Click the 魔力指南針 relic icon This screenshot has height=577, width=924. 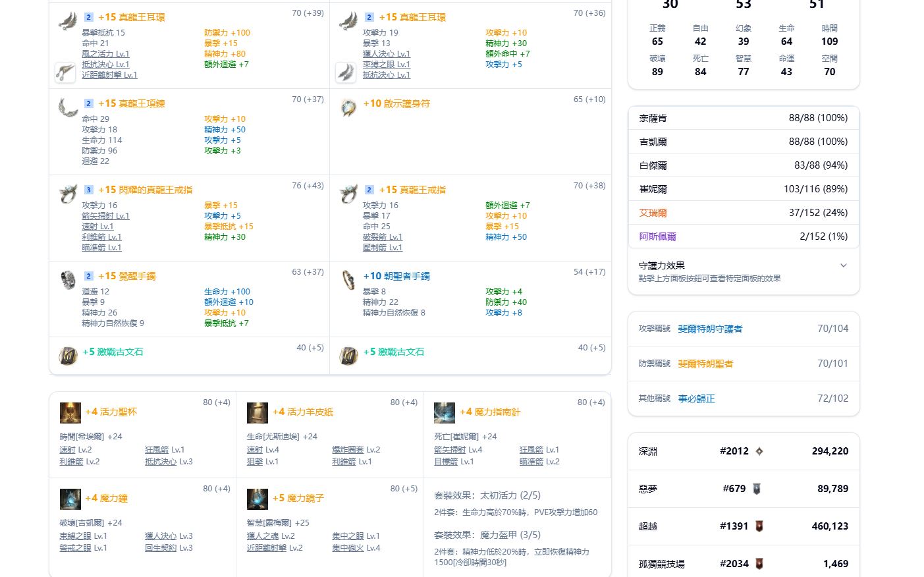[445, 412]
